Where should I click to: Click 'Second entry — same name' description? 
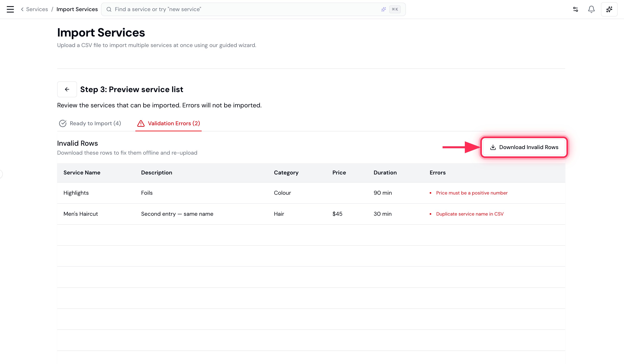coord(177,214)
